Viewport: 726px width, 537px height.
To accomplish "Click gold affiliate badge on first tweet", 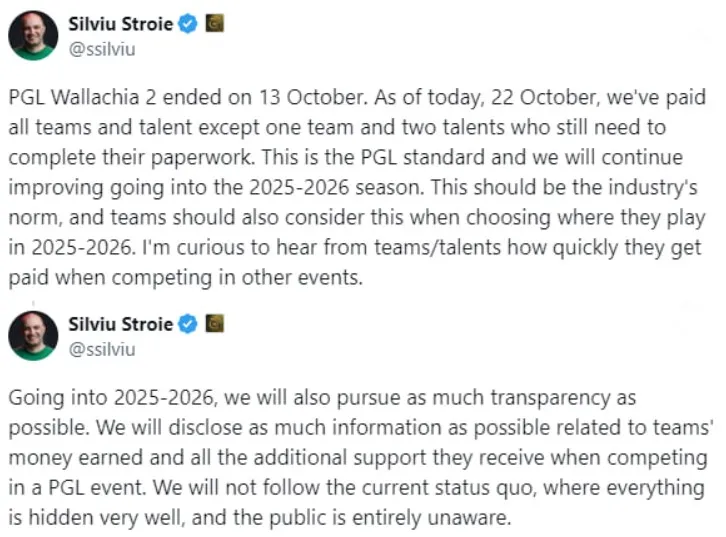I will tap(214, 23).
